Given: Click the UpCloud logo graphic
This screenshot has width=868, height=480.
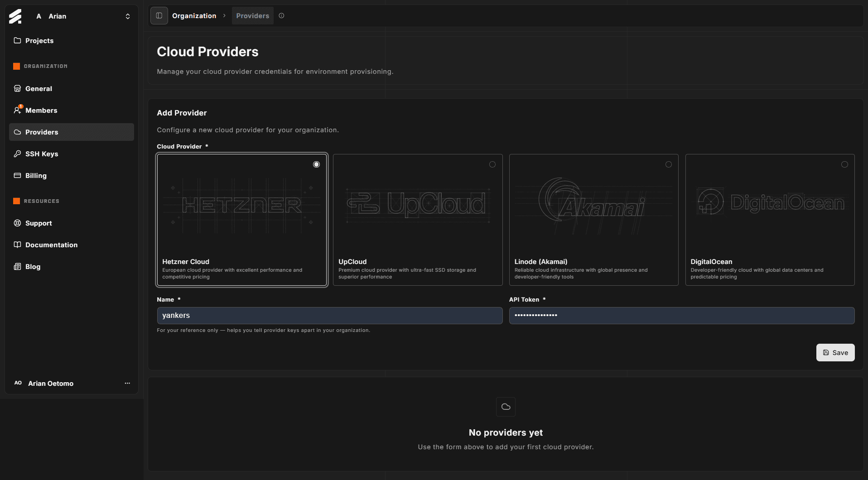Looking at the screenshot, I should pos(418,205).
